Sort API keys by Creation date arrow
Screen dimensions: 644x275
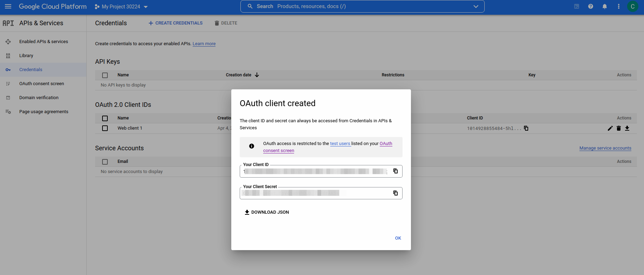pyautogui.click(x=257, y=75)
